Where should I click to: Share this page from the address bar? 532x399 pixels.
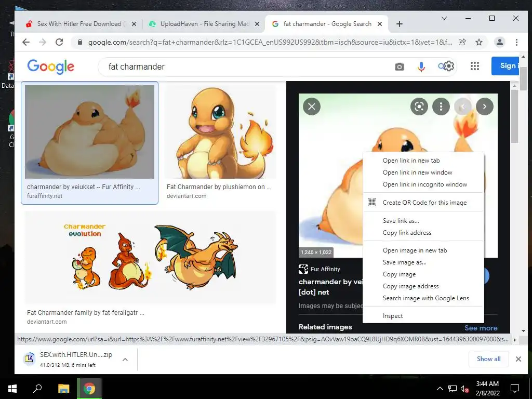click(462, 42)
